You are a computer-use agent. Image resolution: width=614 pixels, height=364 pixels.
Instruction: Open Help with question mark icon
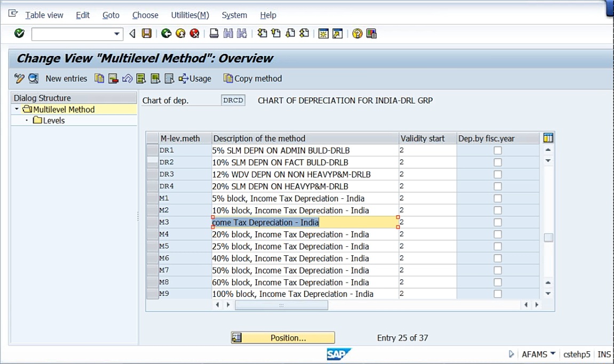[x=357, y=34]
